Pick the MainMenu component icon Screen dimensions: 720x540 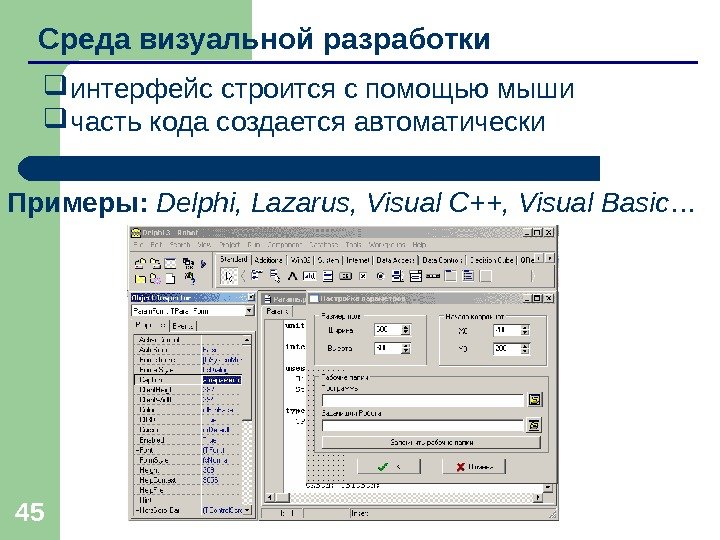257,276
